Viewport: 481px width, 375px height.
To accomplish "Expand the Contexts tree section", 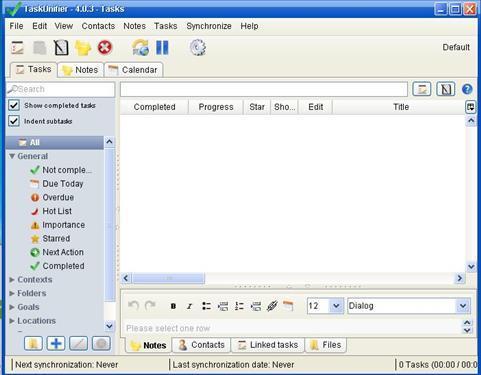I will point(12,280).
